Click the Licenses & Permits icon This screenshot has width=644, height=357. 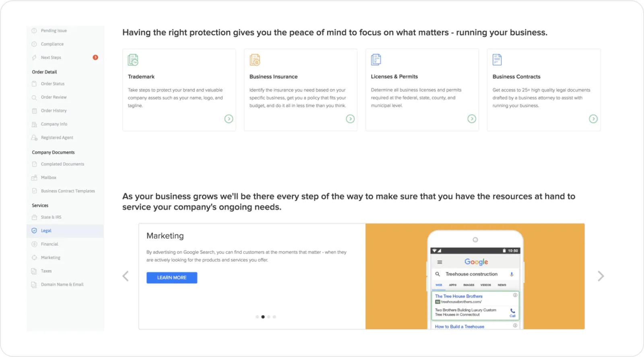click(376, 59)
